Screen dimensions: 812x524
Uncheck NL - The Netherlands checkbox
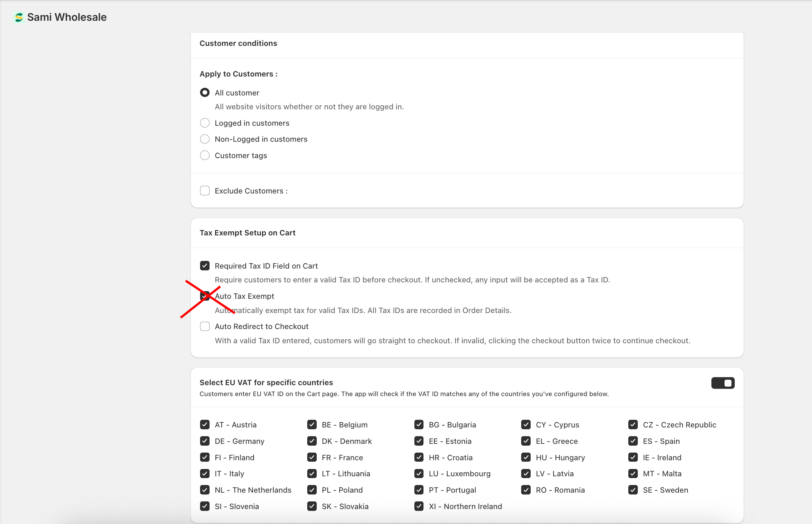tap(205, 490)
